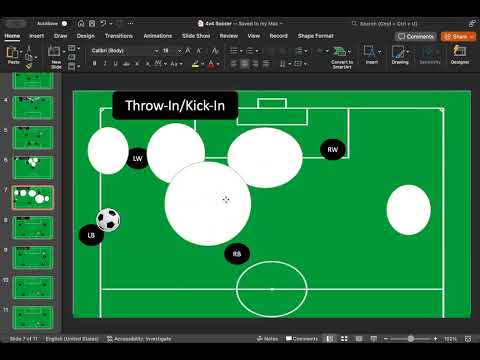The height and width of the screenshot is (360, 480).
Task: Click the Cut scissors icon
Action: (29, 49)
